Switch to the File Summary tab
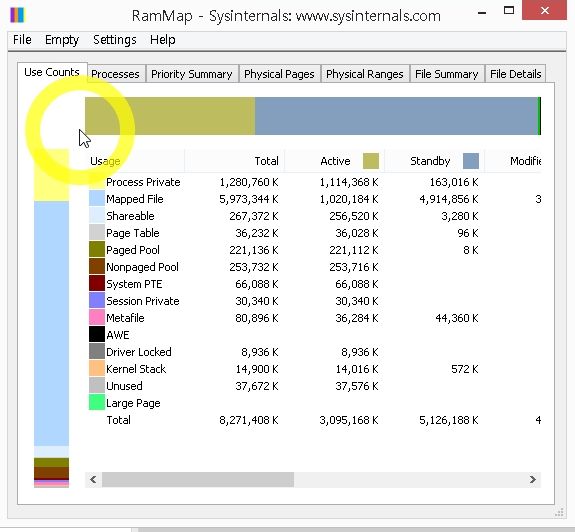The width and height of the screenshot is (575, 532). [x=447, y=74]
